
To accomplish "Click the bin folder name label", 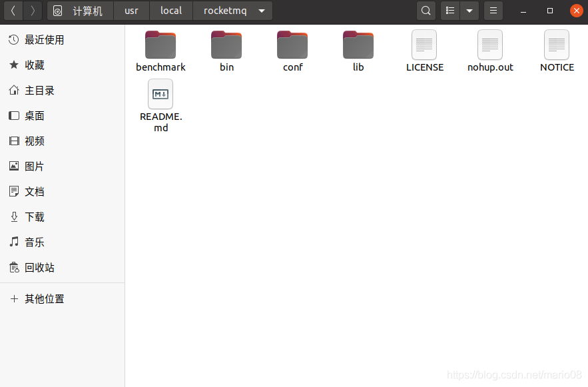I will click(x=226, y=67).
